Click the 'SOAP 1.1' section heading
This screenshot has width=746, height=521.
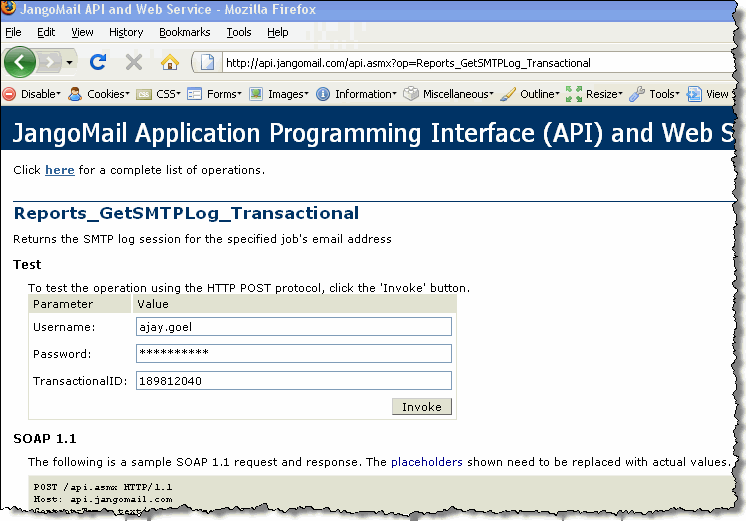[x=45, y=439]
